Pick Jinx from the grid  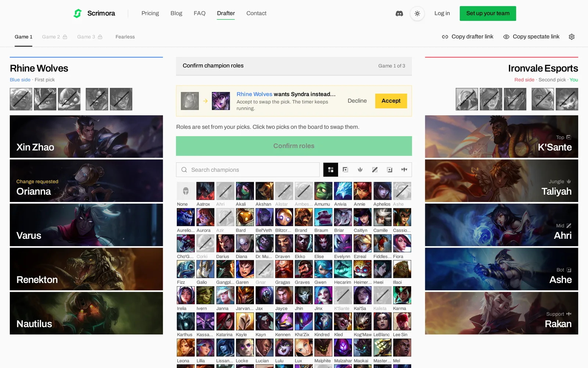(x=323, y=296)
